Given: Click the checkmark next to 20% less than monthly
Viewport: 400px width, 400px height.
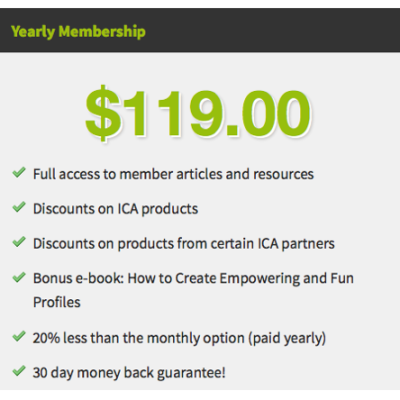Looking at the screenshot, I should [x=19, y=336].
